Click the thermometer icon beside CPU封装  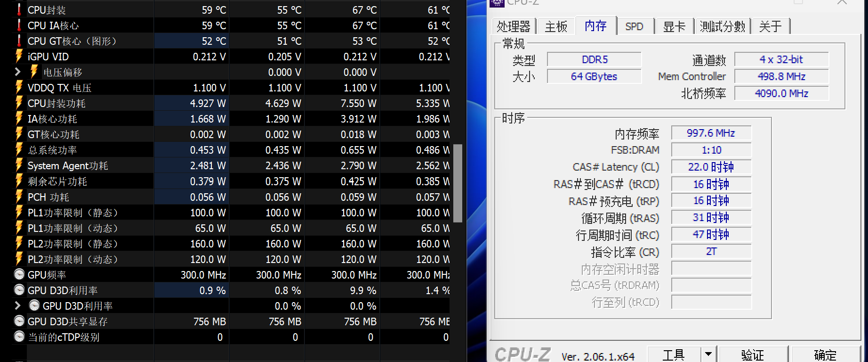[x=19, y=10]
